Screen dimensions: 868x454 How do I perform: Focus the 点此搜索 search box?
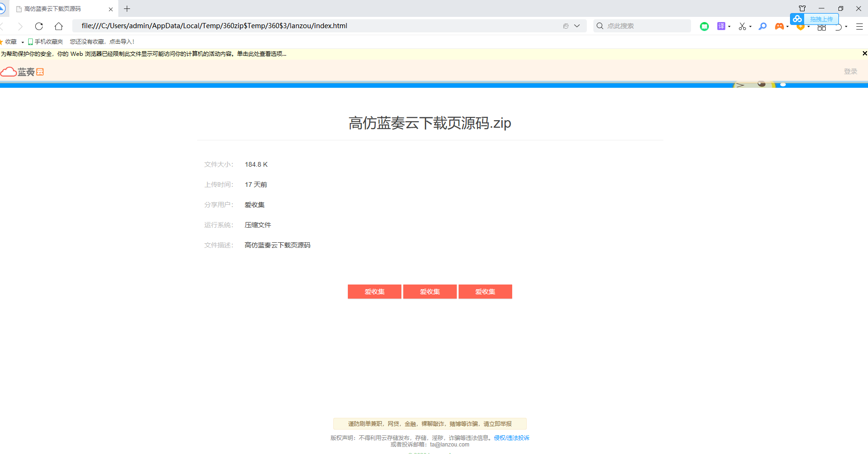(x=642, y=26)
